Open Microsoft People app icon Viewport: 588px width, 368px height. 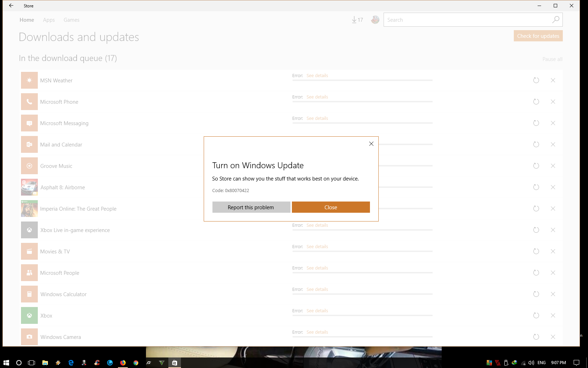[x=29, y=273]
